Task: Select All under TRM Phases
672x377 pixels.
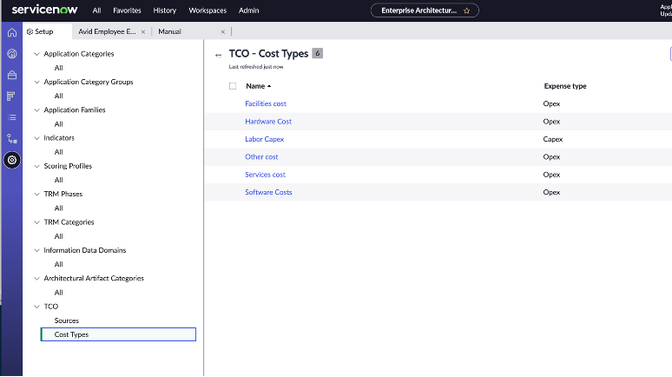Action: click(x=59, y=208)
